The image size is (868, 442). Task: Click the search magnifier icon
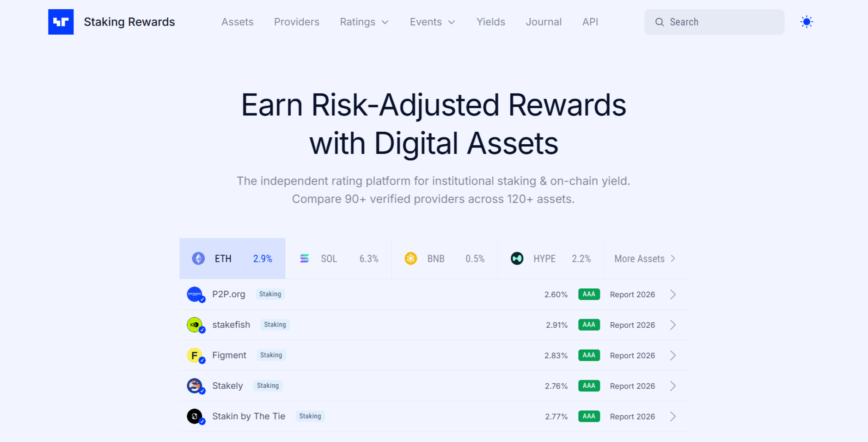[x=660, y=22]
